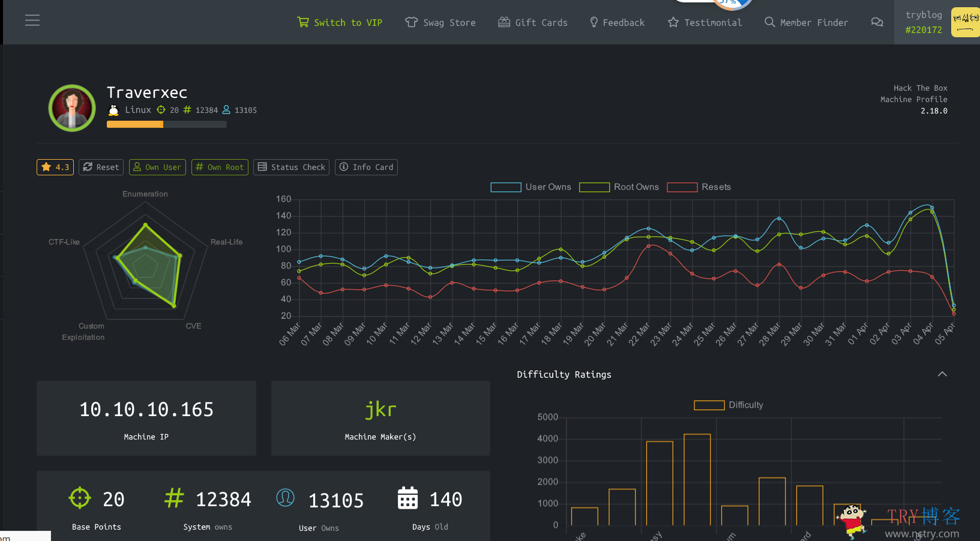Viewport: 980px width, 541px height.
Task: Open Switch to VIP link
Action: [x=340, y=22]
